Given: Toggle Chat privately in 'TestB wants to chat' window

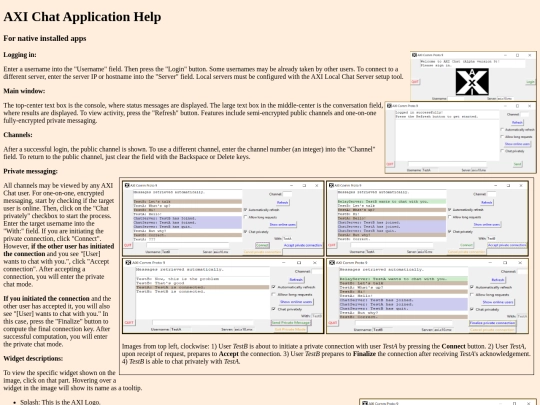Looking at the screenshot, I should click(x=449, y=231).
